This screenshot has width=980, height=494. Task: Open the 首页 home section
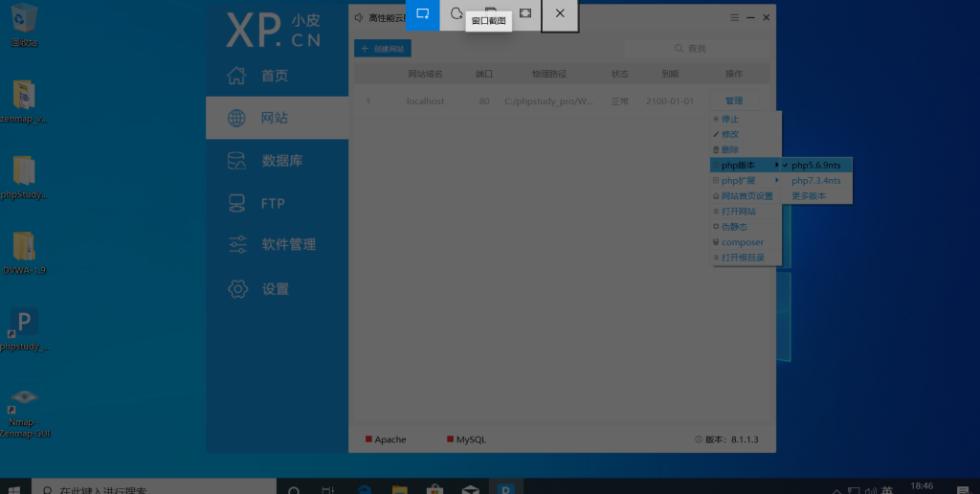(x=274, y=76)
